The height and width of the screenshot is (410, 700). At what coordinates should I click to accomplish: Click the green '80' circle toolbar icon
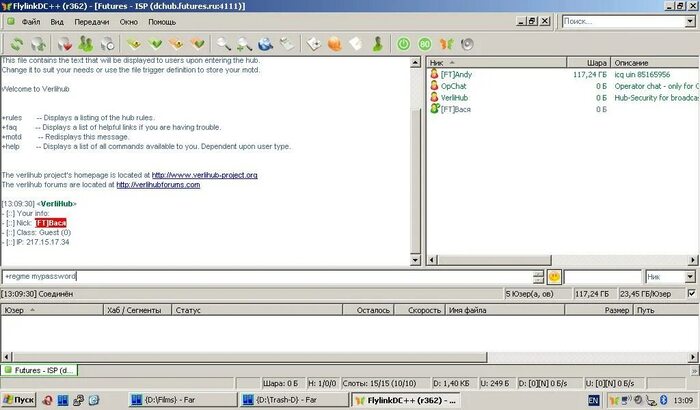tap(425, 43)
